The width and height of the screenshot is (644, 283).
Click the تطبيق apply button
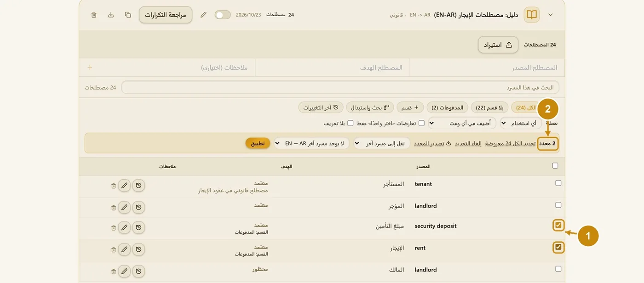tap(258, 143)
